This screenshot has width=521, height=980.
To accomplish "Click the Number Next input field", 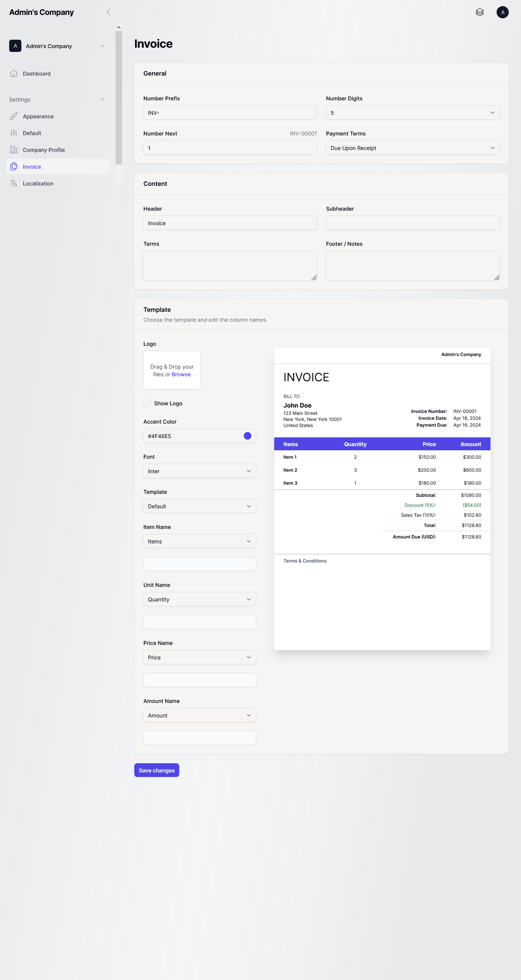I will pos(230,148).
